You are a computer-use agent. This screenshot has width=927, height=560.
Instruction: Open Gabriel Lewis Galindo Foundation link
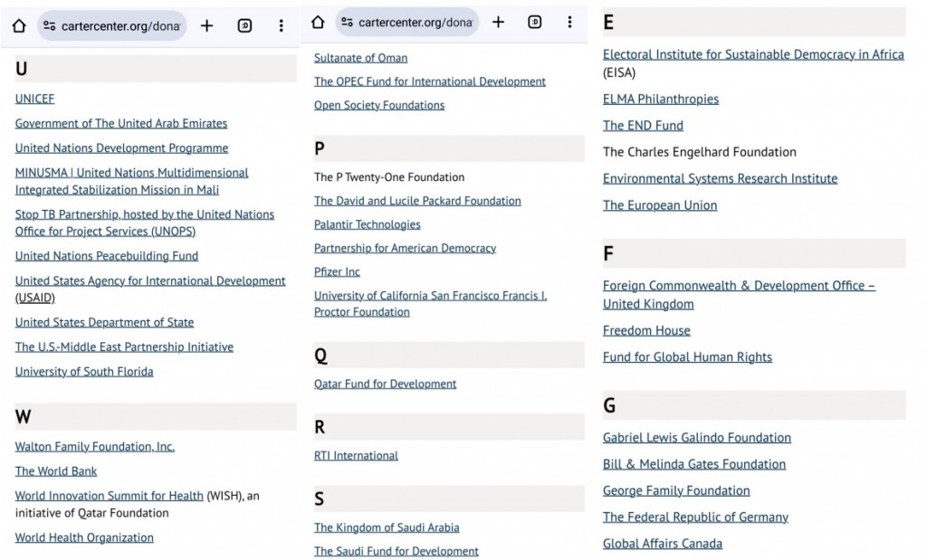697,438
